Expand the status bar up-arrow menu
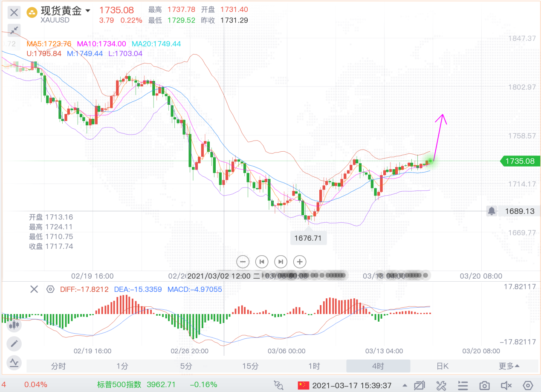Screen dimensions: 541x392 [x=405, y=386]
